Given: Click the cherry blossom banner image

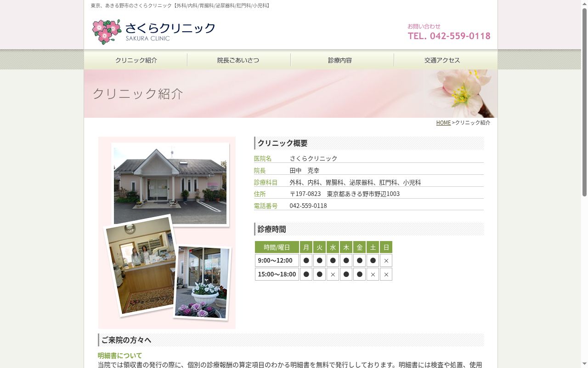Looking at the screenshot, I should [291, 94].
